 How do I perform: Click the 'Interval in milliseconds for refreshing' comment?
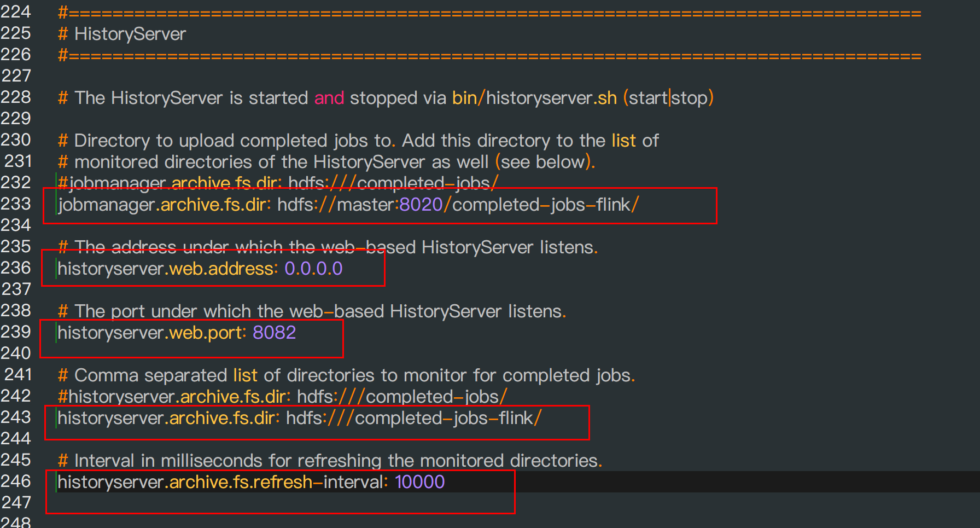pos(330,461)
